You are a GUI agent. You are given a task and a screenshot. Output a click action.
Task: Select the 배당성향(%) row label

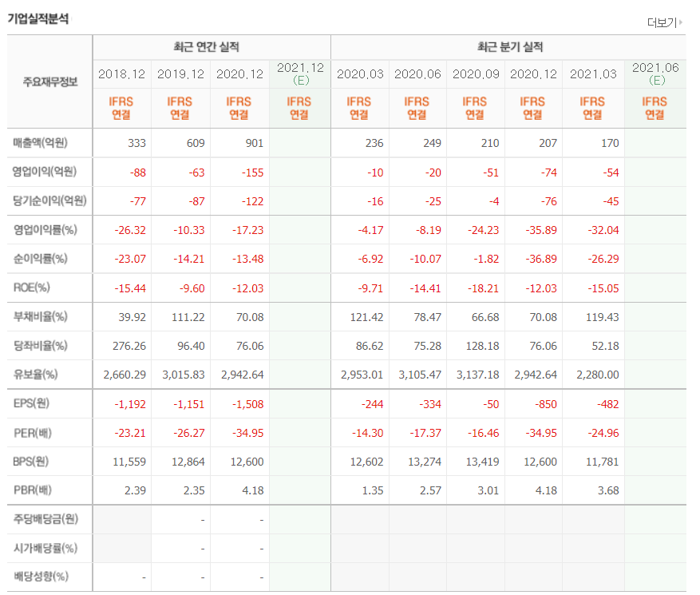tap(41, 577)
